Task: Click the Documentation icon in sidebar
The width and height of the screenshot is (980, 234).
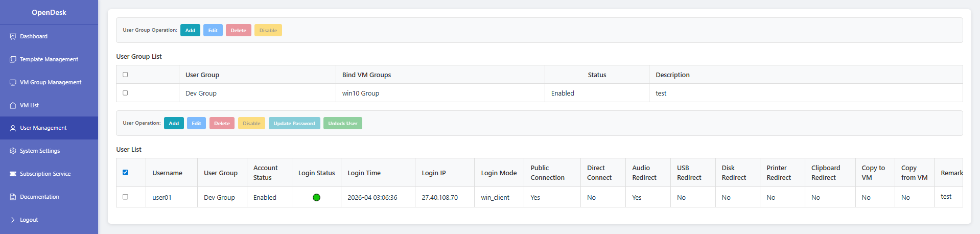Action: tap(13, 197)
